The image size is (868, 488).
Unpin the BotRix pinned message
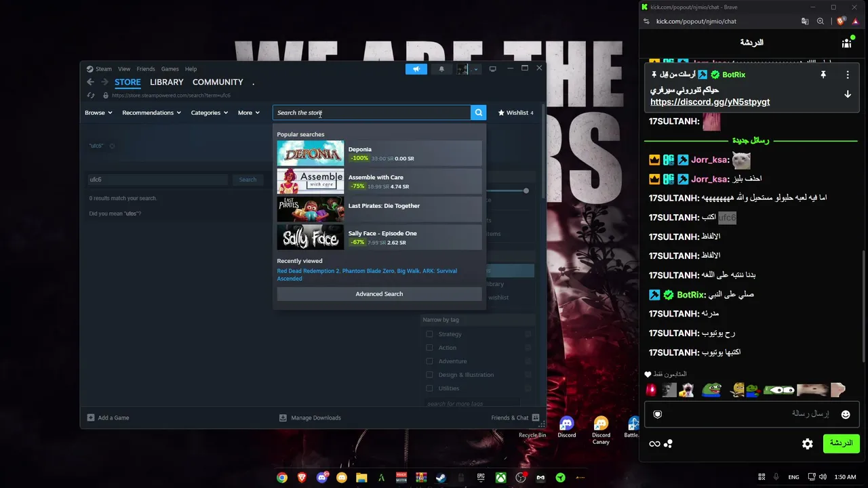click(x=823, y=75)
